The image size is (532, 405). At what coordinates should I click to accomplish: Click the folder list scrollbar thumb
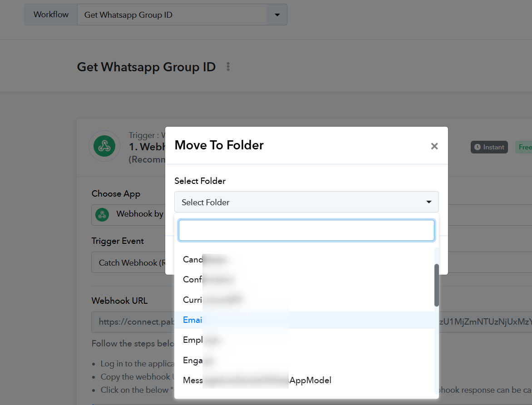436,285
